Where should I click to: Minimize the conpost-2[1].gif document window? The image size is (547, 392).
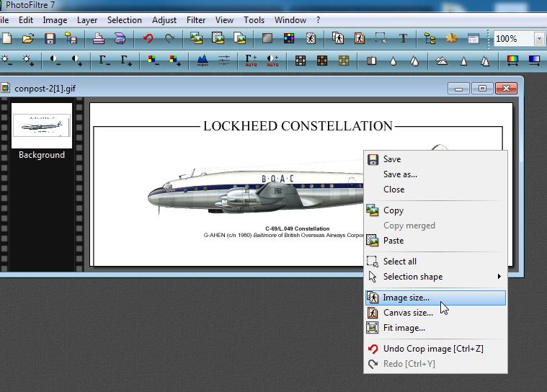coord(459,89)
